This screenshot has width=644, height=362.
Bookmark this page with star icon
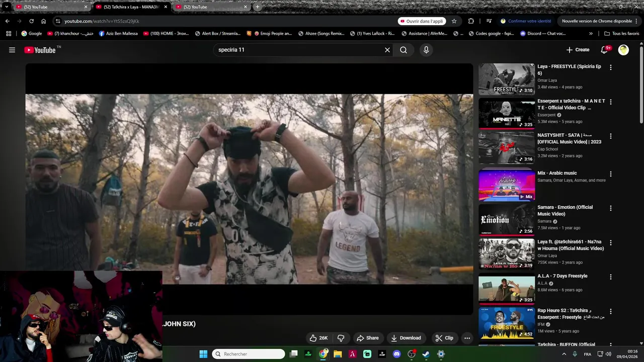454,21
